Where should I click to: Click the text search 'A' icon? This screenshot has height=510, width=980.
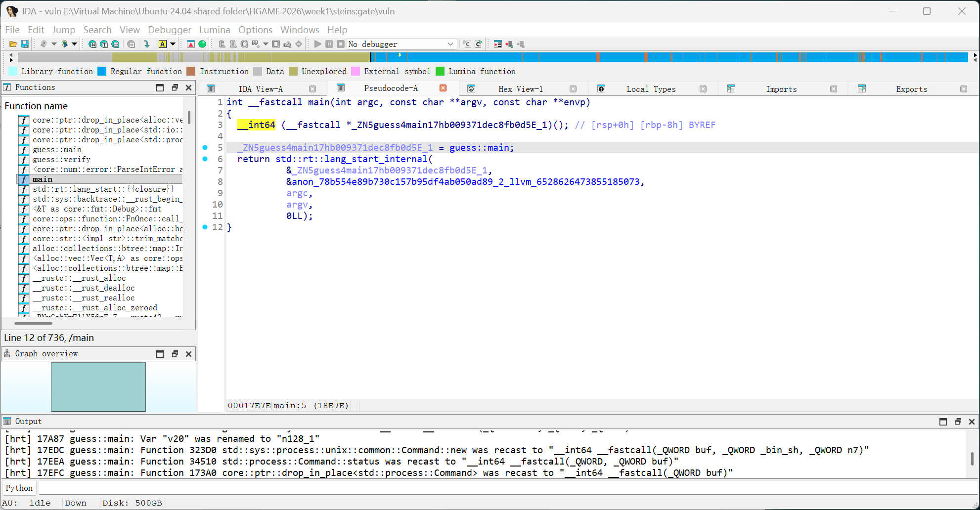[162, 44]
